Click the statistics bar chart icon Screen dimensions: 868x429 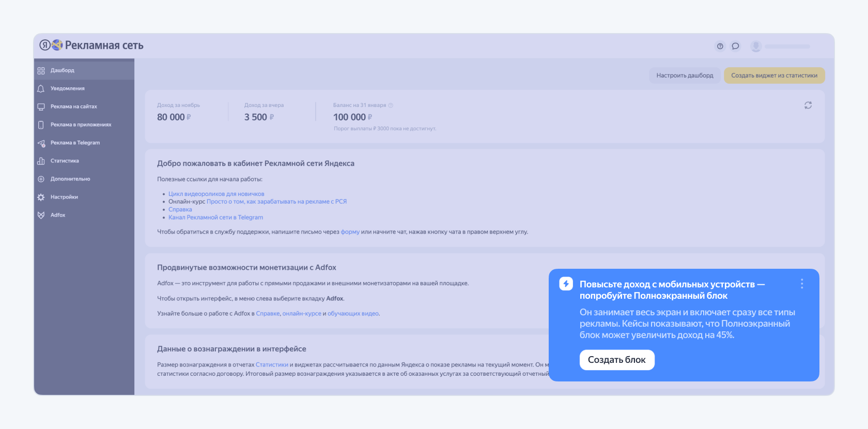point(41,161)
